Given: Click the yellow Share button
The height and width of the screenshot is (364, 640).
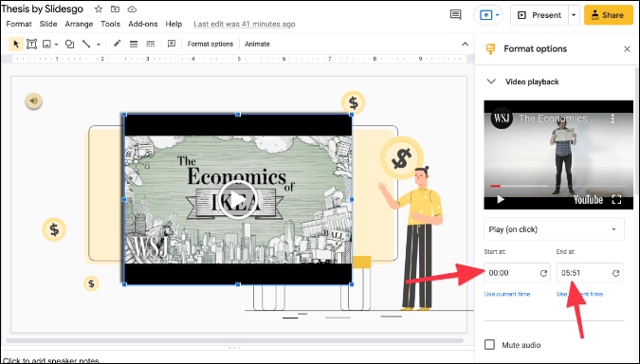Looking at the screenshot, I should 608,15.
